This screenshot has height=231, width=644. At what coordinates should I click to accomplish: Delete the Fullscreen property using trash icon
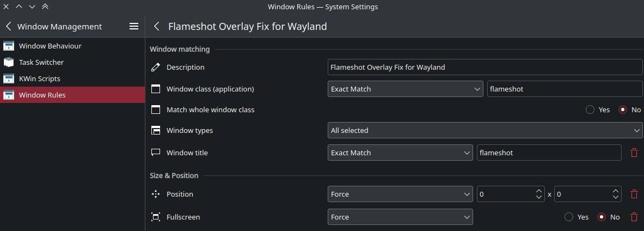(634, 217)
